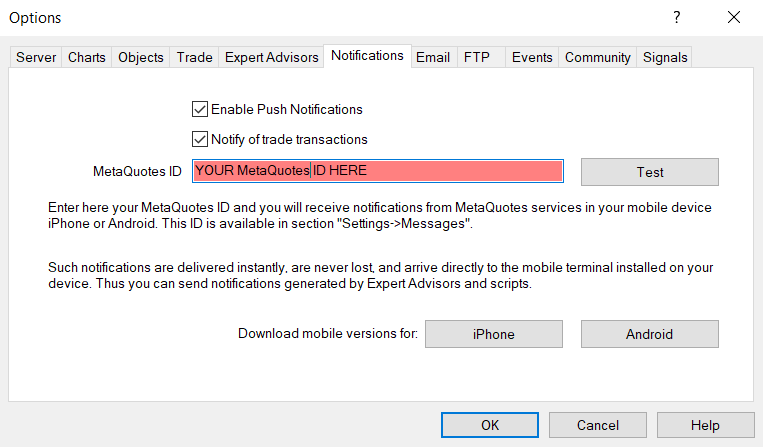Go to the Trade tab
Viewport: 763px width, 447px height.
tap(194, 57)
